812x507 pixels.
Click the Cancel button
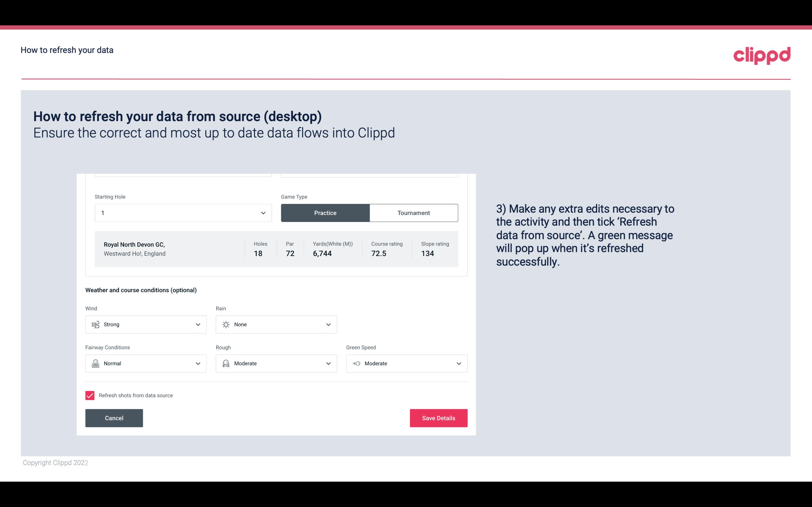(114, 418)
